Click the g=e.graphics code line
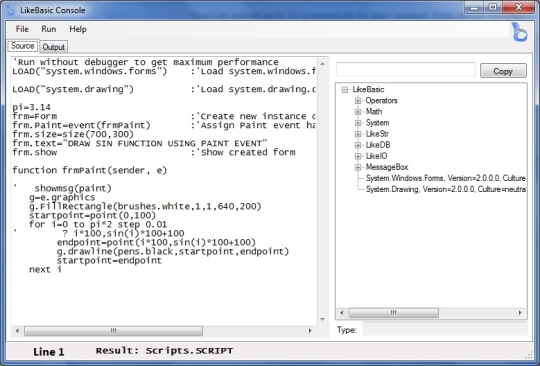The image size is (540, 366). point(62,198)
